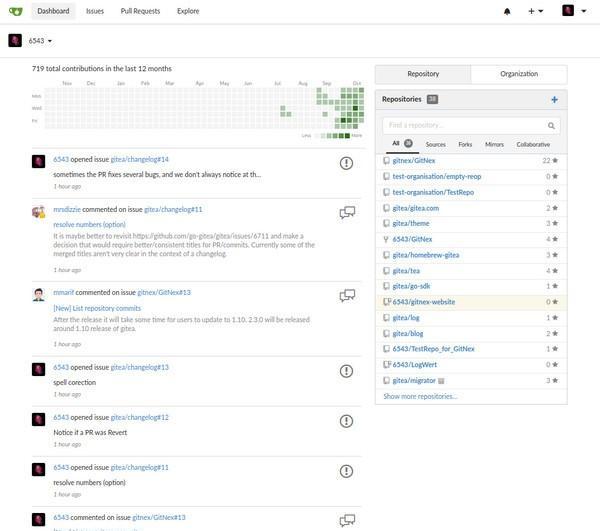Open the gitea/migrator repository
Viewport: 600px width, 531px height.
pyautogui.click(x=414, y=380)
